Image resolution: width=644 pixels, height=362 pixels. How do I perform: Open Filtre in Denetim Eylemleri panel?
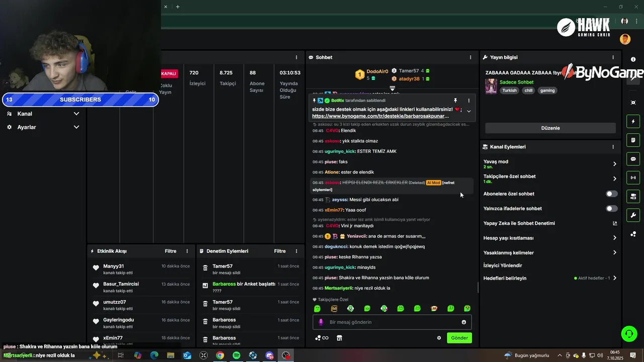(280, 251)
